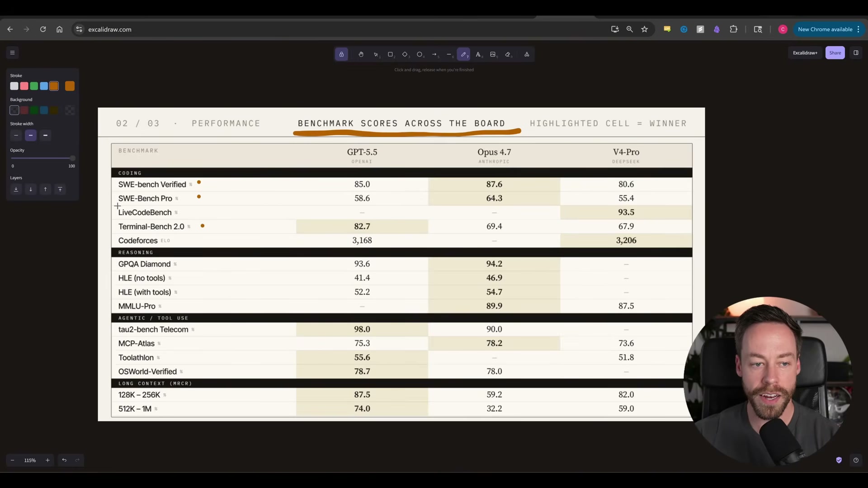Open the Chrome browser options menu
Screen dimensions: 868x488
click(x=859, y=29)
